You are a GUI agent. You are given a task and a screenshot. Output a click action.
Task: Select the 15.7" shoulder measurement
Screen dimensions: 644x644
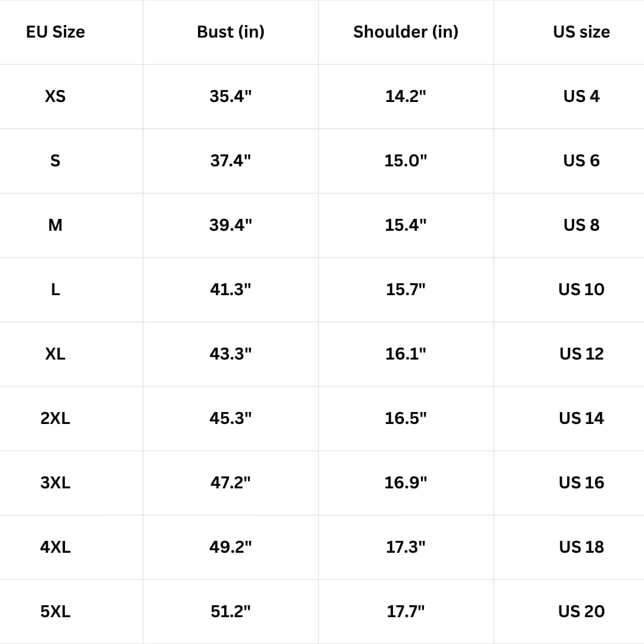coord(405,289)
